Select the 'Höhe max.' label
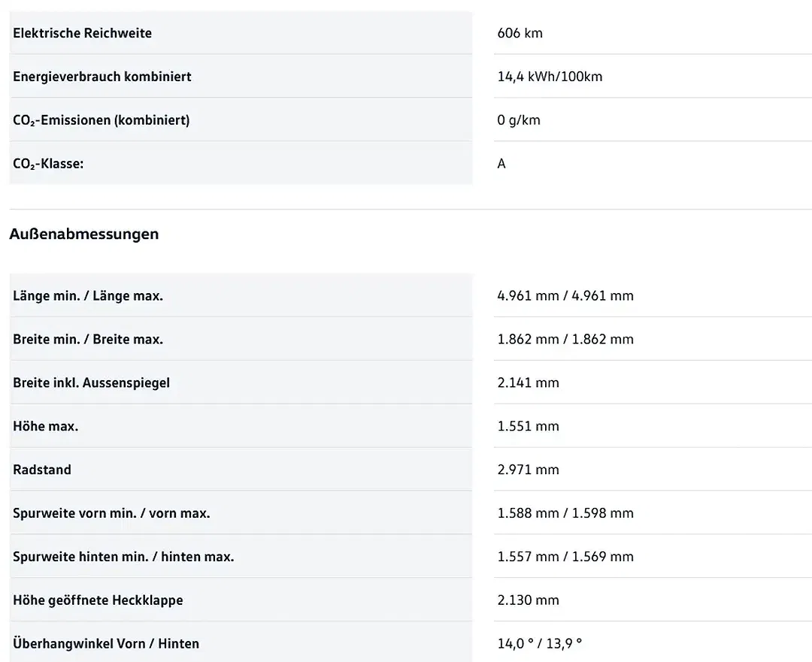This screenshot has width=812, height=662. tap(46, 427)
